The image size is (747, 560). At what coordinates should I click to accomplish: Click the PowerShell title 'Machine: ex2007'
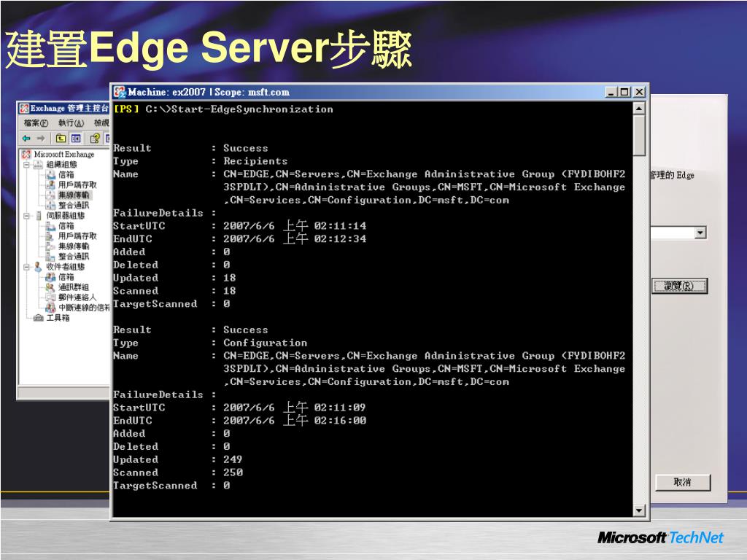[x=167, y=92]
